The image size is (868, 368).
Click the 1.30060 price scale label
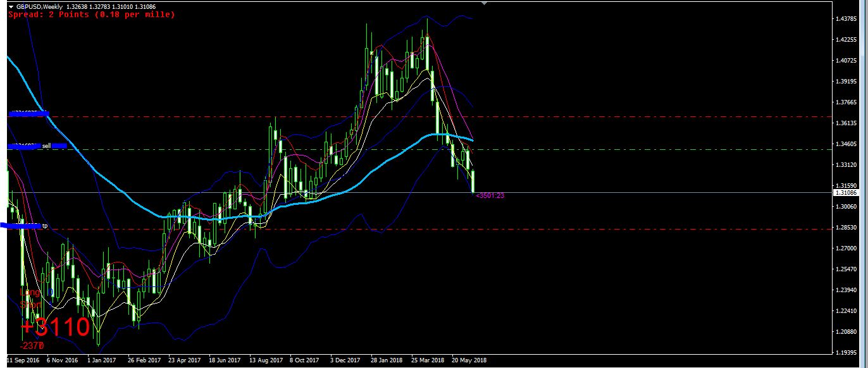click(x=846, y=207)
